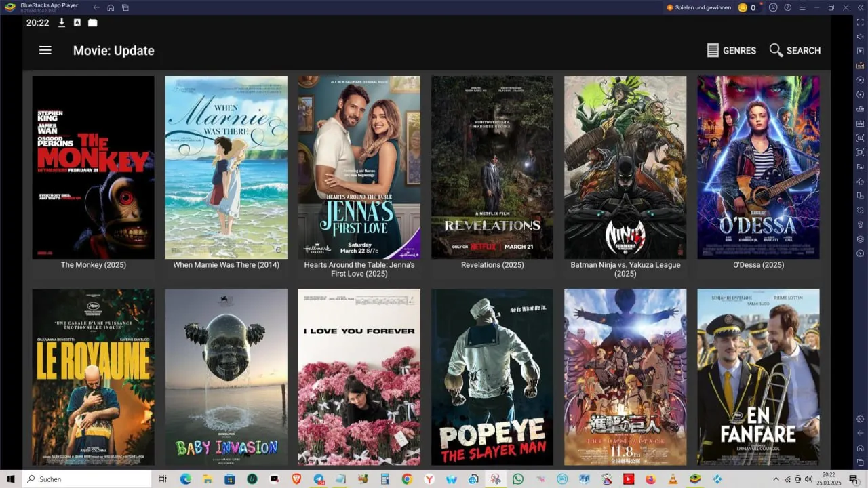Open the hamburger navigation menu
The height and width of the screenshot is (488, 868).
(45, 50)
